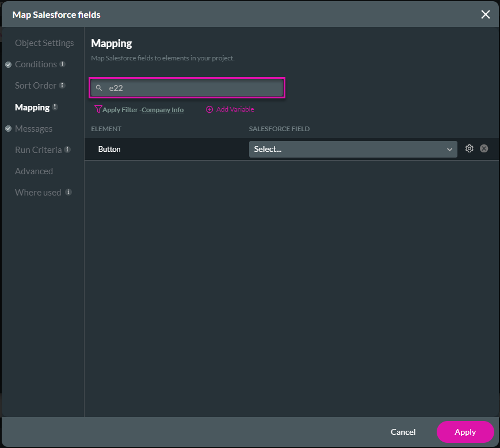Screen dimensions: 500x448
Task: Go to the Conditions section
Action: (36, 64)
